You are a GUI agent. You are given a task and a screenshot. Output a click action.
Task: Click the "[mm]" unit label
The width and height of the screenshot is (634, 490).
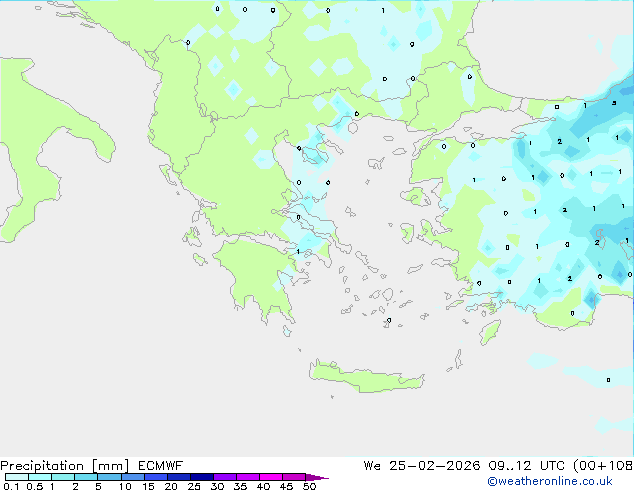110,466
